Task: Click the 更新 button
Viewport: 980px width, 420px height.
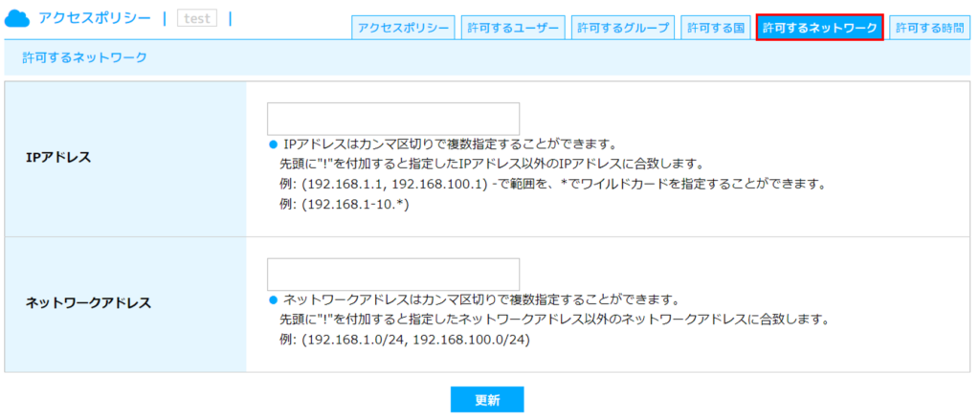Action: [x=487, y=400]
